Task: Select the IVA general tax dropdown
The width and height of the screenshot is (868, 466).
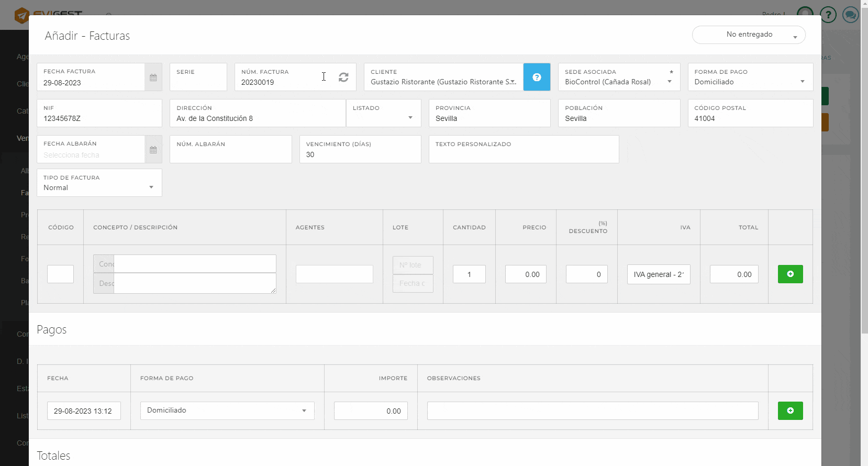Action: (659, 274)
